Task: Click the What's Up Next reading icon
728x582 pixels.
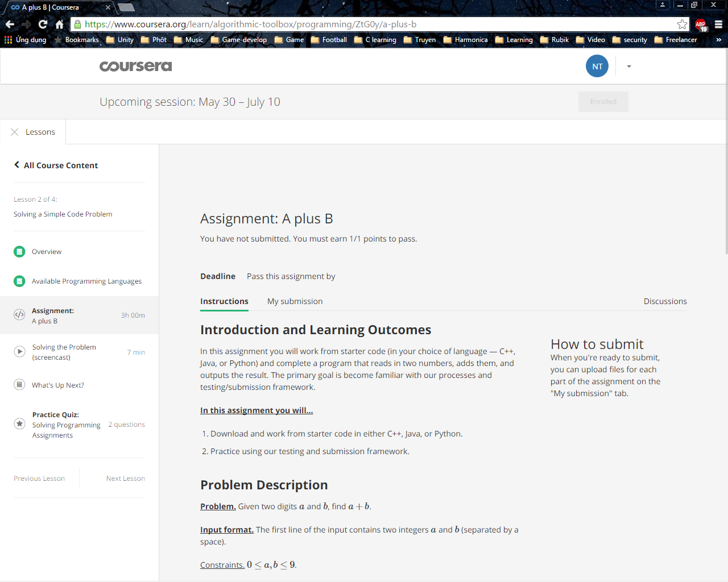Action: (19, 385)
